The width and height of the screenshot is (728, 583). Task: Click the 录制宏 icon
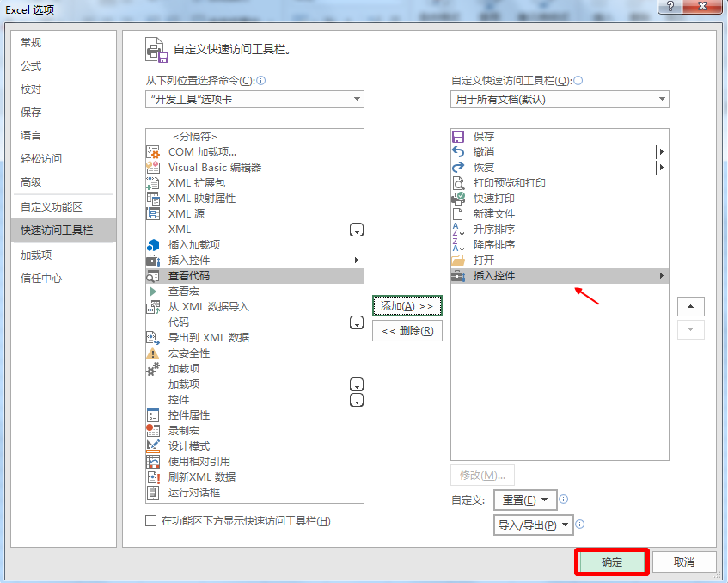pyautogui.click(x=153, y=431)
